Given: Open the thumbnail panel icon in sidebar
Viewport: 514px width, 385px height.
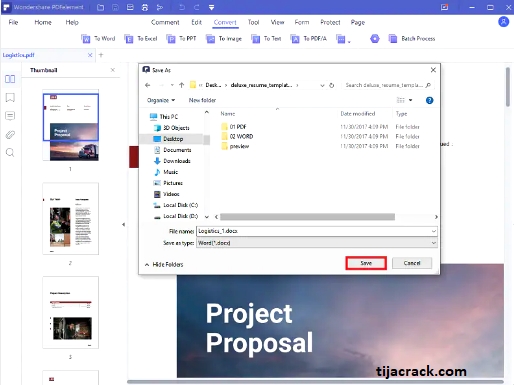Looking at the screenshot, I should [x=10, y=79].
